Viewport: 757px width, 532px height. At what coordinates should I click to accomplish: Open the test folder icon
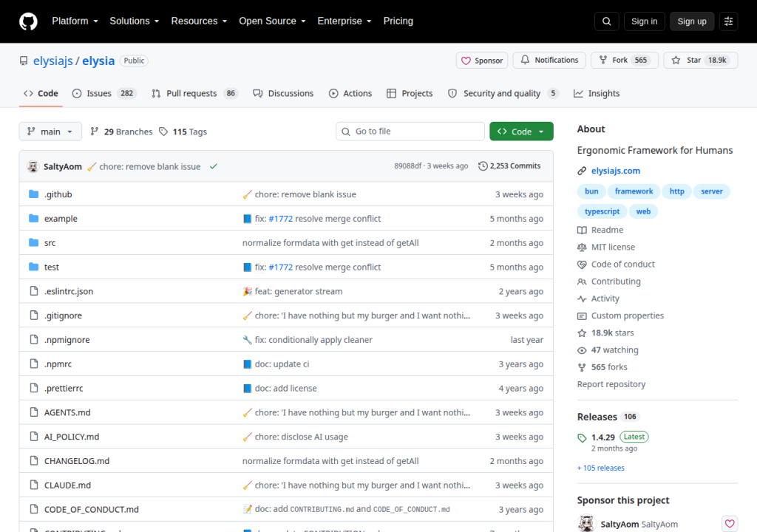(33, 267)
